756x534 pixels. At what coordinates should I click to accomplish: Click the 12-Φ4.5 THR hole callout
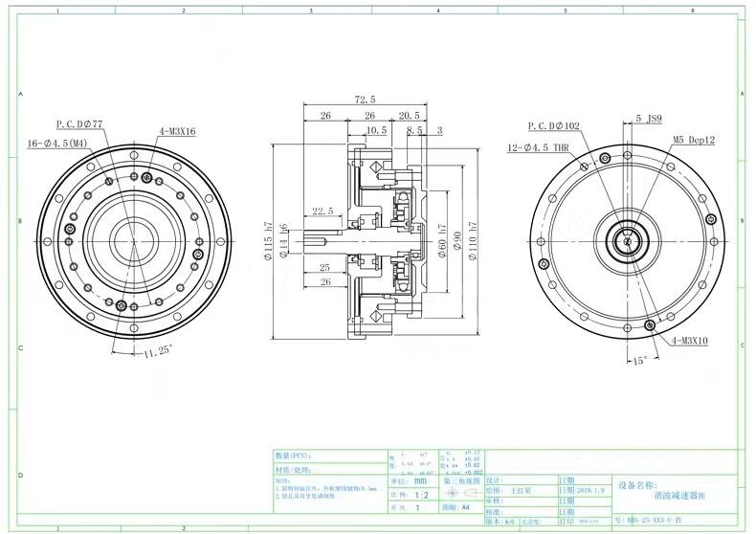(539, 147)
